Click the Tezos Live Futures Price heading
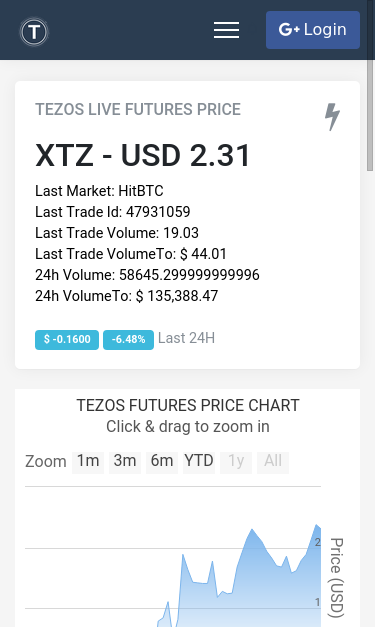 [x=138, y=109]
